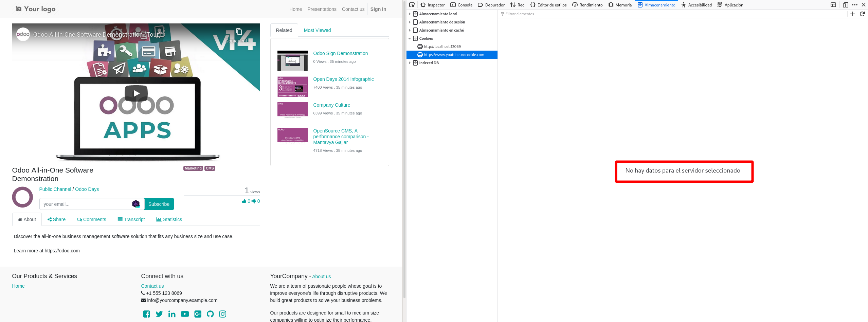Screen dimensions: 868x322
Task: Open the Twitter social icon
Action: click(x=159, y=314)
